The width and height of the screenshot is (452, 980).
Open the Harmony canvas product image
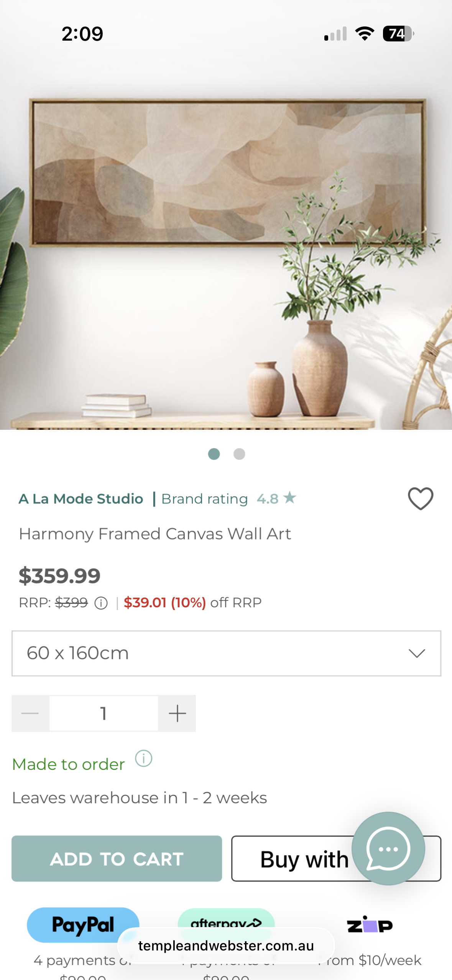(226, 215)
